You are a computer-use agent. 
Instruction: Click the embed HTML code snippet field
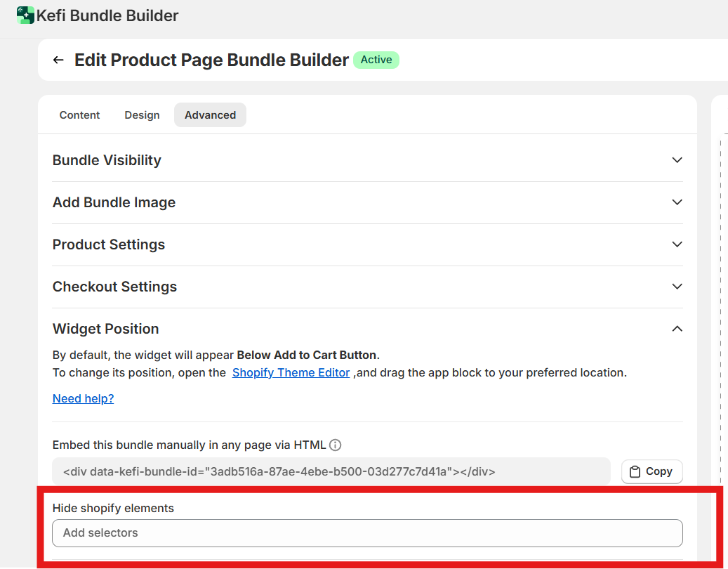point(331,471)
